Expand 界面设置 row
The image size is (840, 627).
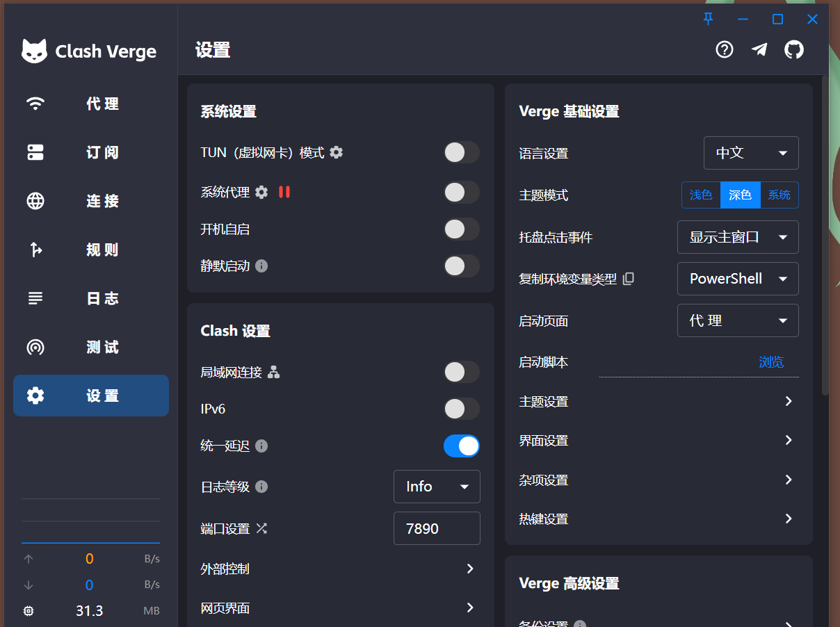659,440
